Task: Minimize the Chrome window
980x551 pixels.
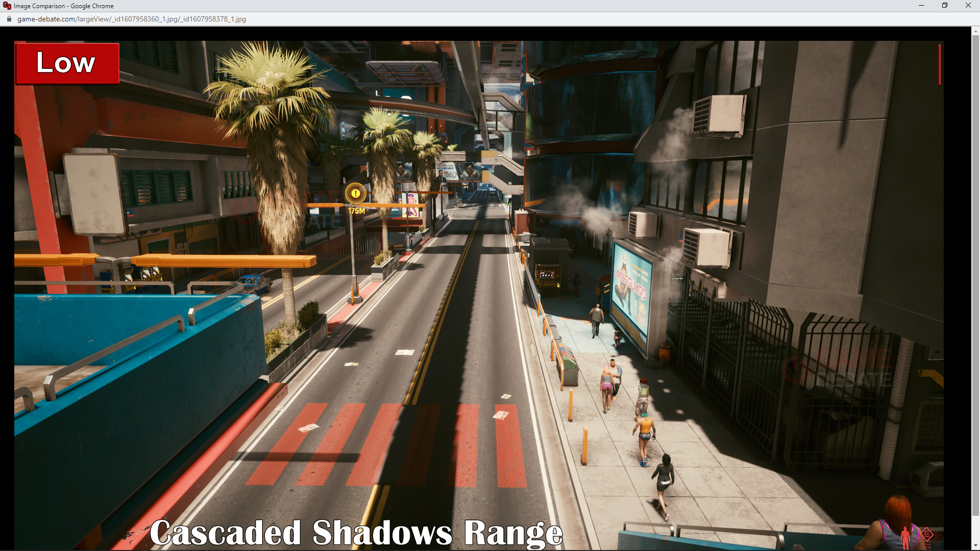Action: tap(921, 6)
